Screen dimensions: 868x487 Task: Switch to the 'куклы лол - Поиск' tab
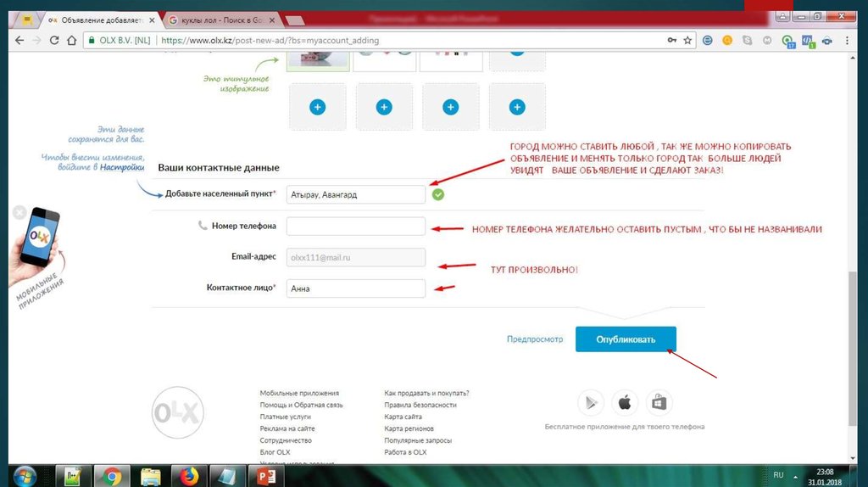click(x=221, y=20)
